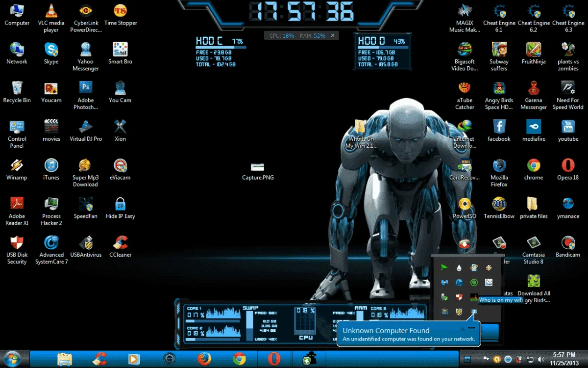Click the CPU and RAM gadget arrow
This screenshot has width=588, height=368.
pyautogui.click(x=332, y=36)
